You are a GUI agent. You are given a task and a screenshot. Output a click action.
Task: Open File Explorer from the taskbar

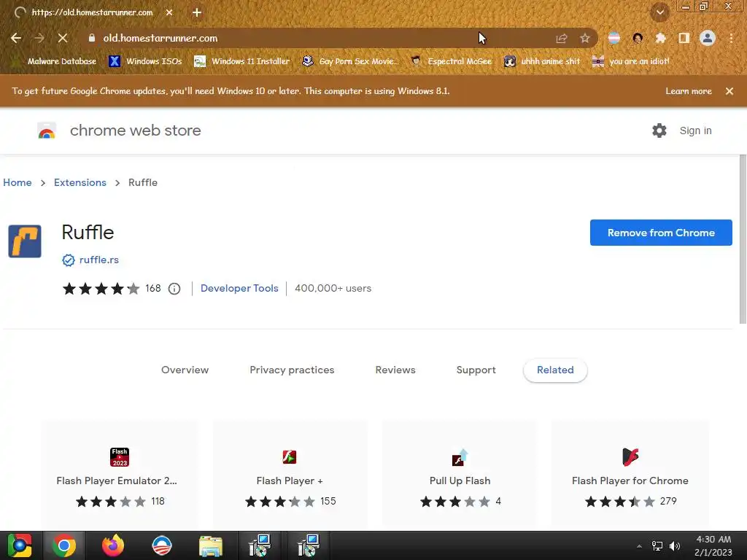point(211,545)
